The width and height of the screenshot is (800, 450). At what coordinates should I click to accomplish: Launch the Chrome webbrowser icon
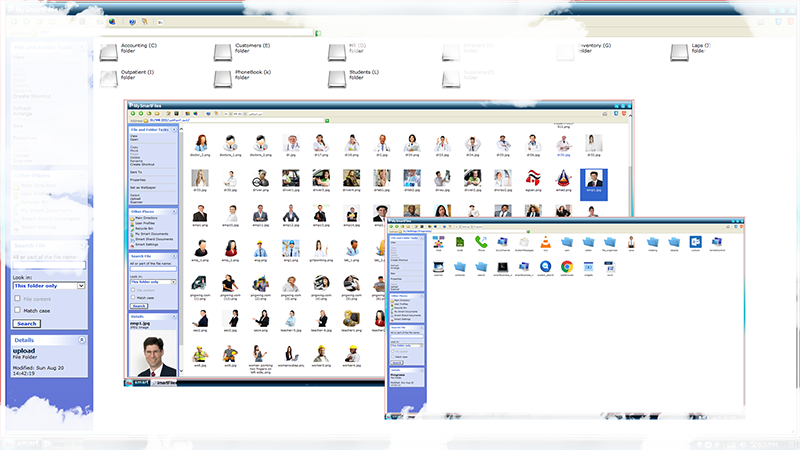point(567,266)
